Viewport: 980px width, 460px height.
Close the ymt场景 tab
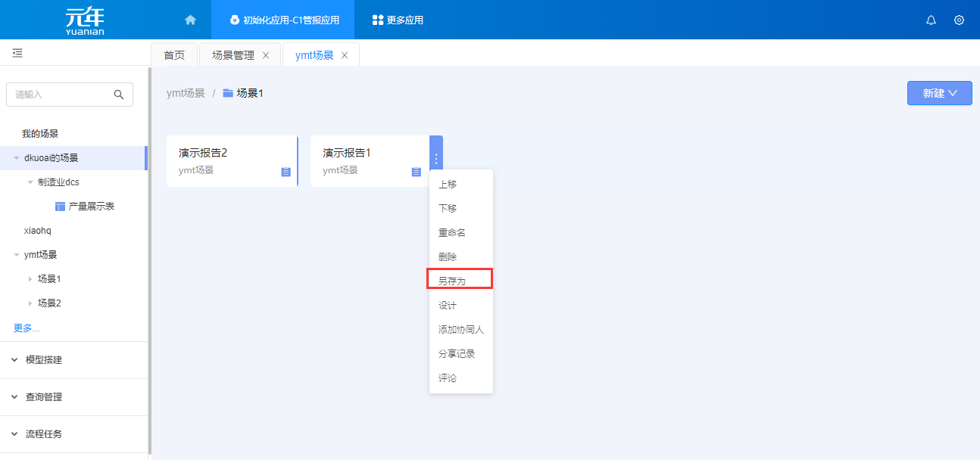[345, 55]
